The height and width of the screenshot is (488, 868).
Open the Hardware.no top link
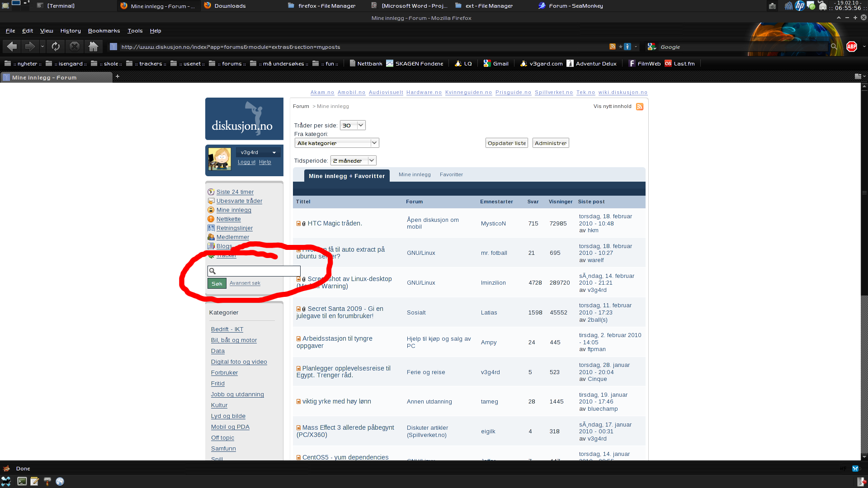tap(424, 92)
